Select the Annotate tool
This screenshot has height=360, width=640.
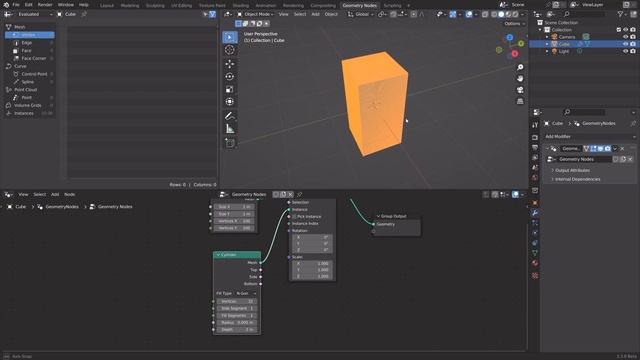click(230, 116)
